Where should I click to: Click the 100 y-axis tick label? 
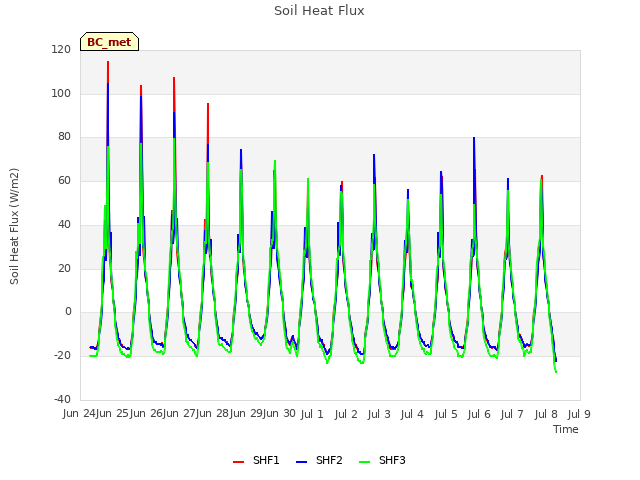pos(61,93)
